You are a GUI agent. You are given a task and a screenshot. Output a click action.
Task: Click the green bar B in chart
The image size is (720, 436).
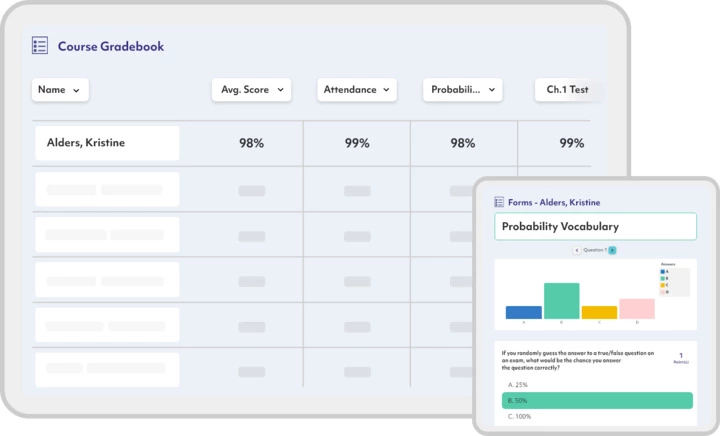561,301
